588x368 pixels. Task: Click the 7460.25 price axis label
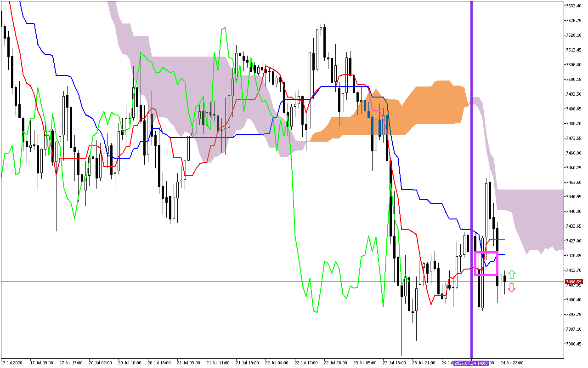click(x=574, y=168)
